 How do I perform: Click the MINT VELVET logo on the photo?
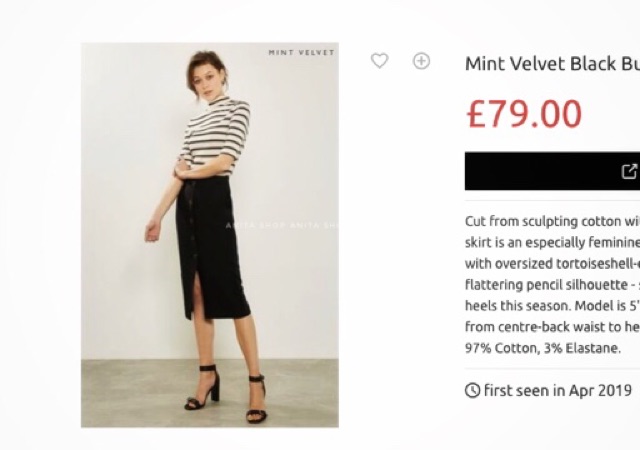point(301,52)
